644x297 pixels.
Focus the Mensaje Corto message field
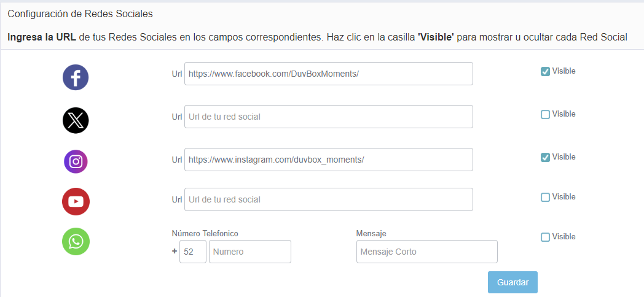point(426,252)
